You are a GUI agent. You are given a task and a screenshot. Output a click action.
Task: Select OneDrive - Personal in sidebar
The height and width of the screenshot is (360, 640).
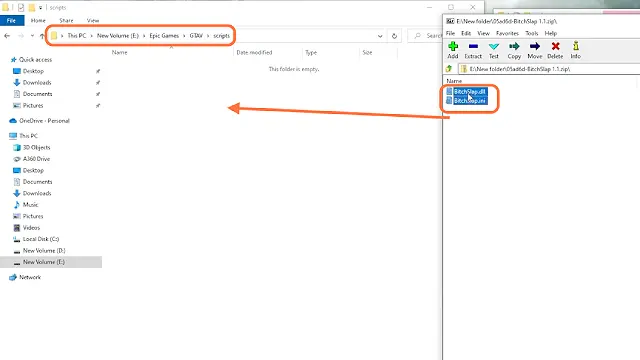pos(44,121)
